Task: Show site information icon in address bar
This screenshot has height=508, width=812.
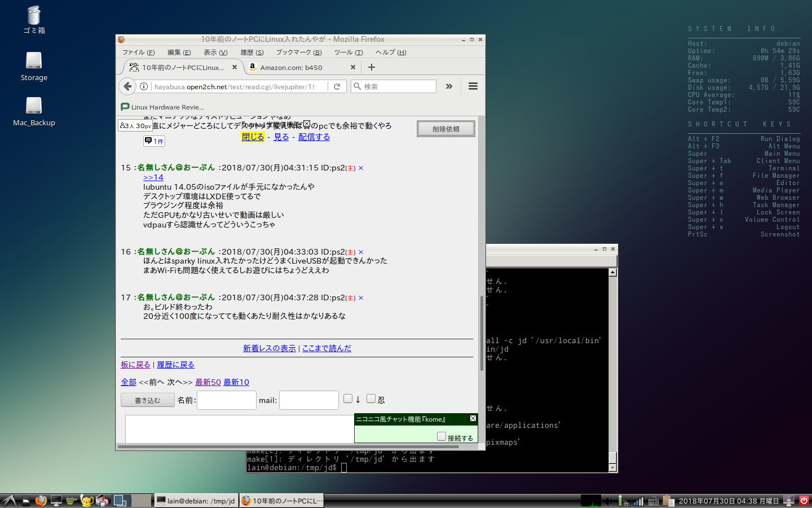Action: tap(144, 86)
